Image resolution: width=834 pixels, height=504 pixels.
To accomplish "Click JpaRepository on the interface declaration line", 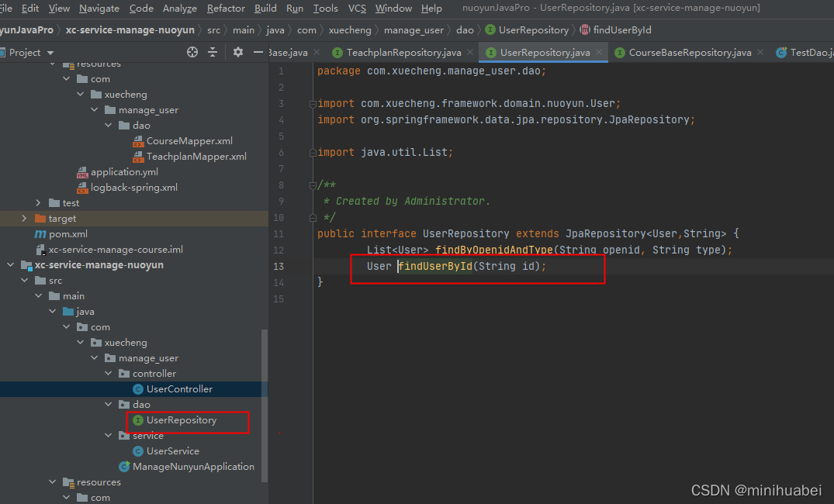I will pos(605,234).
